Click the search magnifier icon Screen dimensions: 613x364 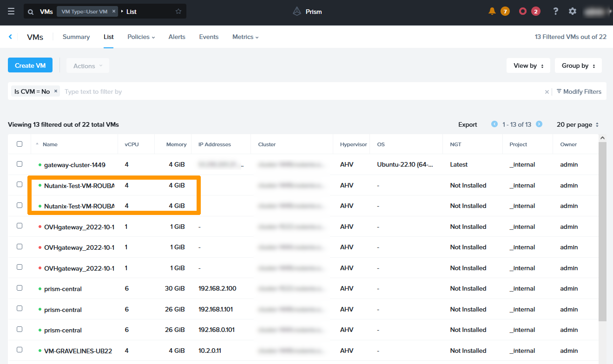coord(31,12)
